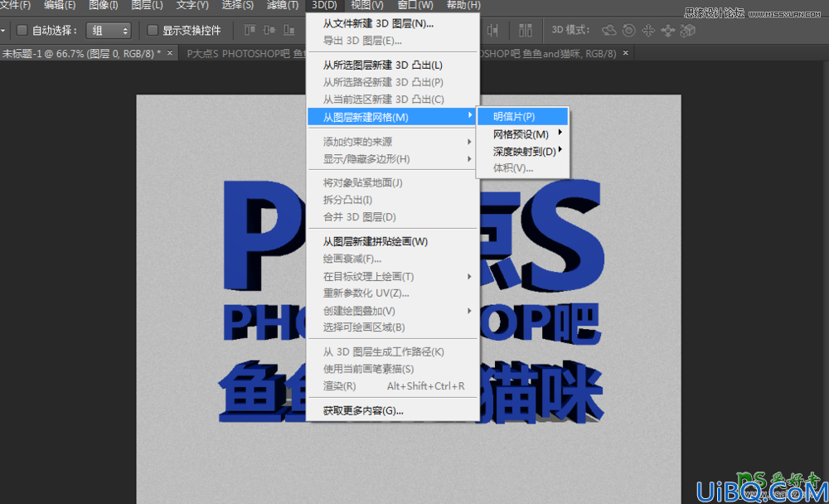Expand the 深度映射到(D) submenu
The image size is (829, 504).
click(523, 151)
